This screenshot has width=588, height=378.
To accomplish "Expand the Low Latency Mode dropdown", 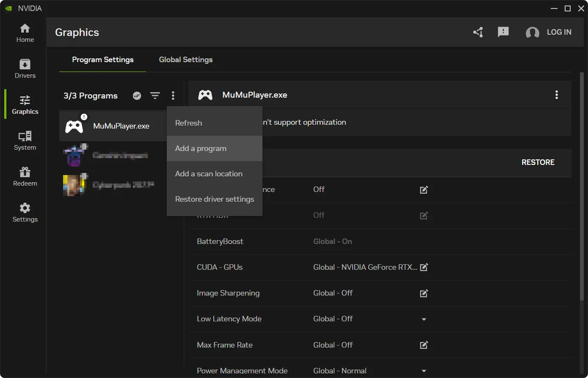I will pyautogui.click(x=424, y=319).
